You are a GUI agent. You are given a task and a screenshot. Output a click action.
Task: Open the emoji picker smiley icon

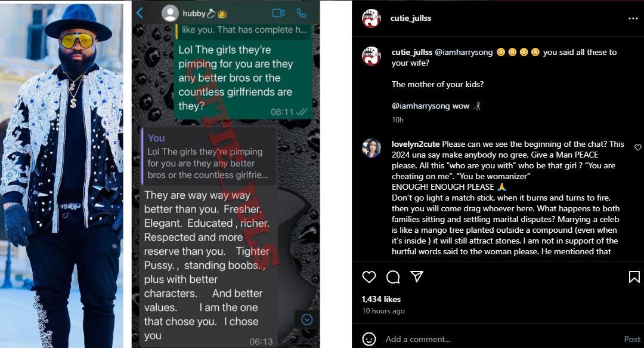[369, 339]
